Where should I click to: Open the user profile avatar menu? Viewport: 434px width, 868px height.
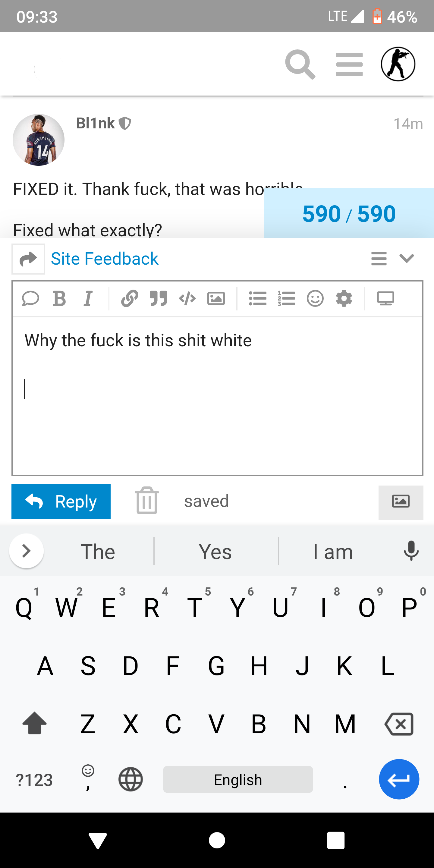tap(398, 64)
